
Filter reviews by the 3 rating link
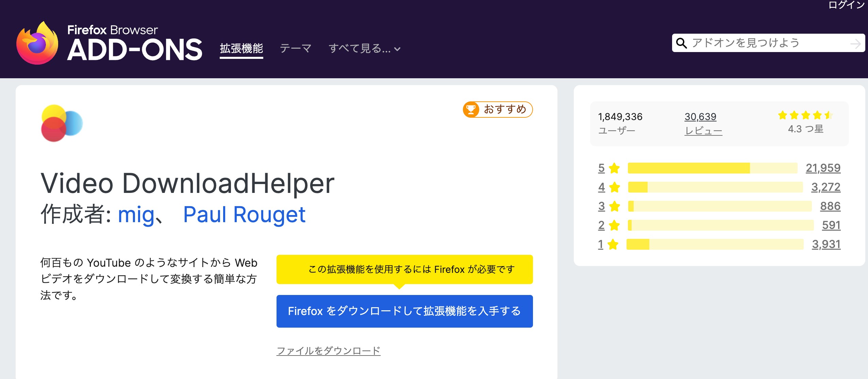tap(601, 206)
